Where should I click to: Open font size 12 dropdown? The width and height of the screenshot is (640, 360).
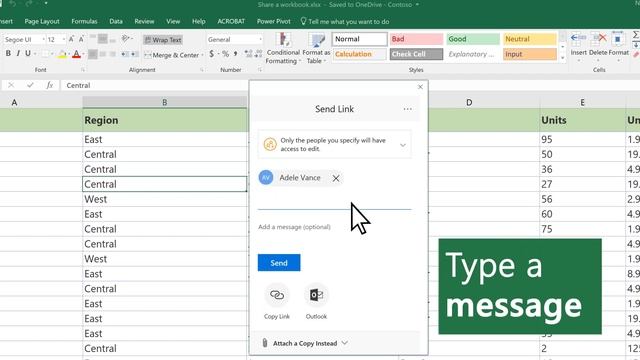pyautogui.click(x=64, y=39)
